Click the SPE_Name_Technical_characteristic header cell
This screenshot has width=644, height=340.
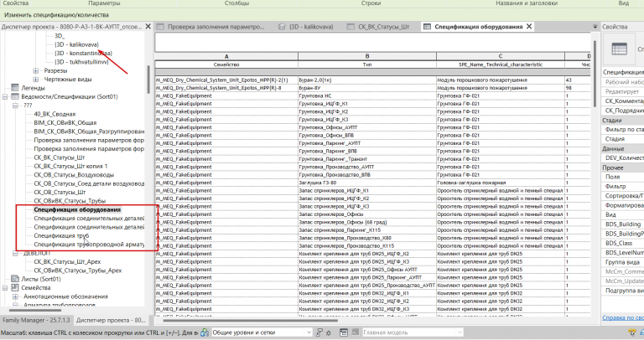501,64
